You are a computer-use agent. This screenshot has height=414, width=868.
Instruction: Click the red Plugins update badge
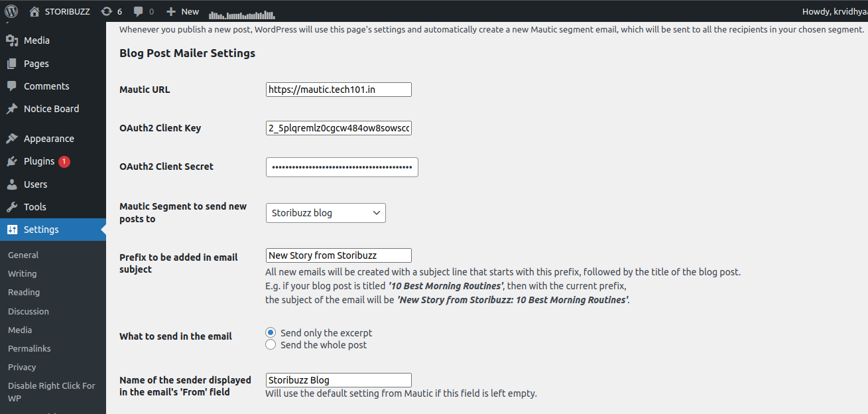64,161
